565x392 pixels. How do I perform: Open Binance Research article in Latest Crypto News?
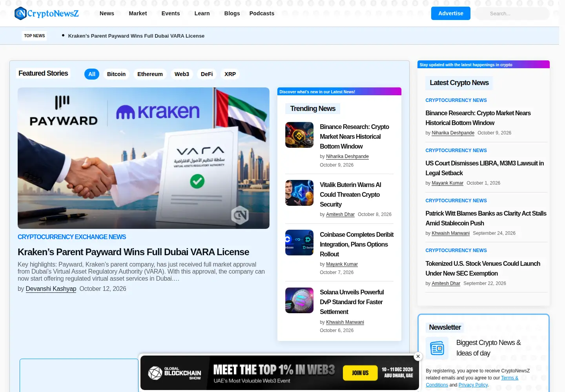click(x=478, y=118)
